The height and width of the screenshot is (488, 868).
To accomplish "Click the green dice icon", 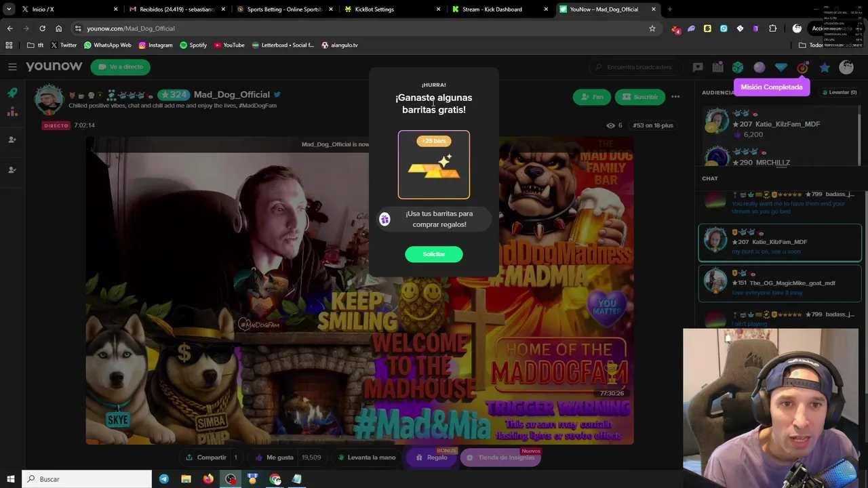I will pyautogui.click(x=738, y=67).
